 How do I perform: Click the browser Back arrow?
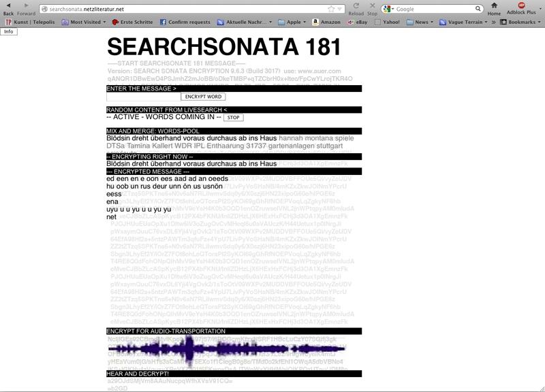pos(8,6)
